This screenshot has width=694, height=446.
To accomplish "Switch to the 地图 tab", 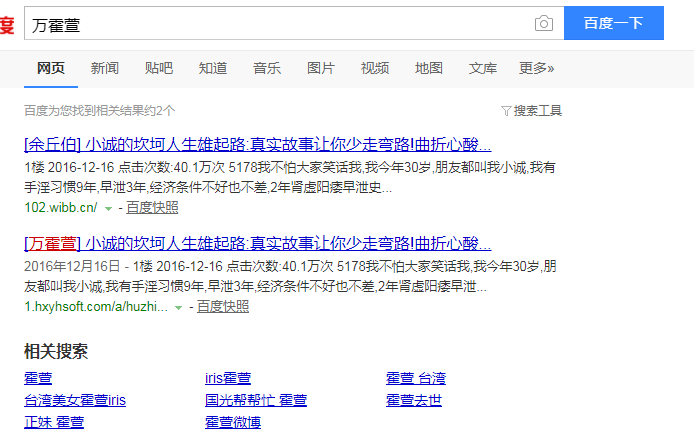I will click(x=429, y=68).
